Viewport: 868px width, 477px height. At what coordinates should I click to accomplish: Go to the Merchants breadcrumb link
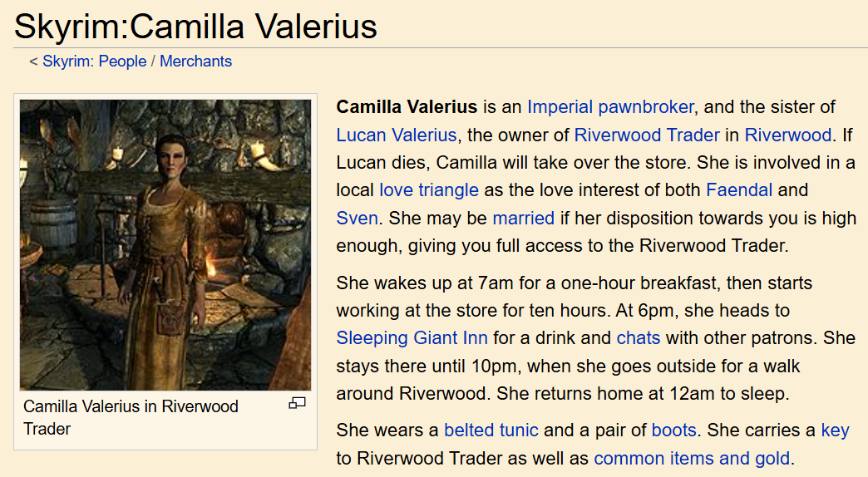point(196,61)
